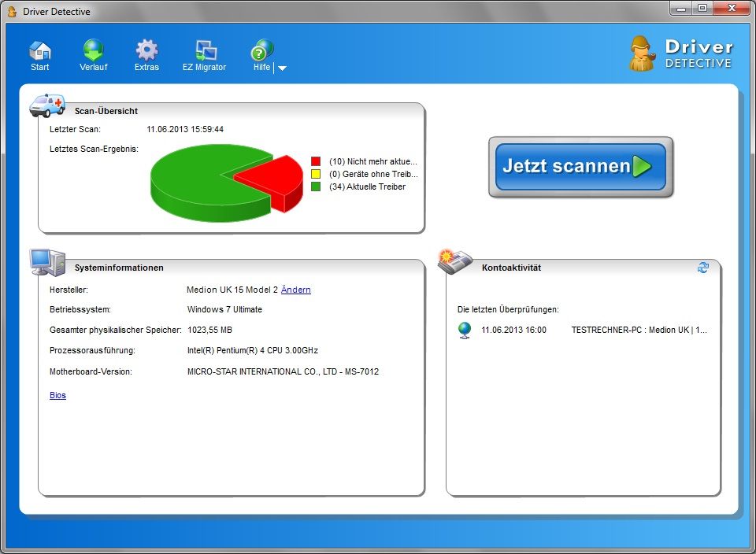The image size is (756, 554).
Task: Expand the Hilfe dropdown arrow
Action: (x=282, y=68)
